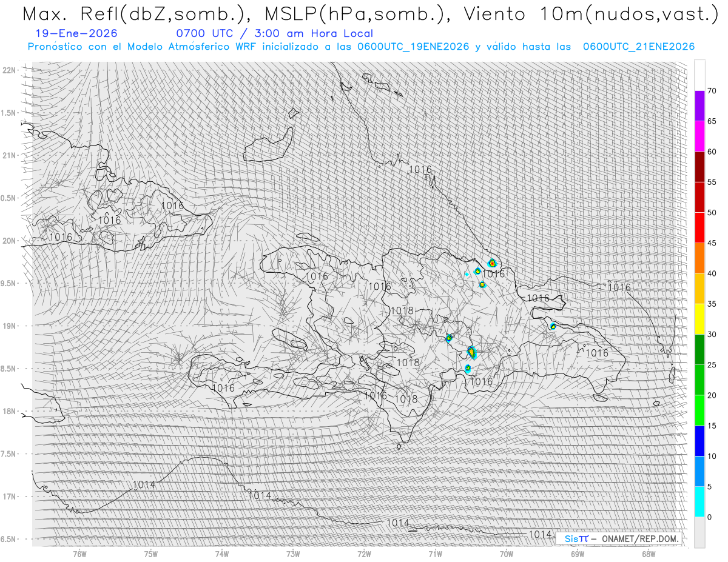The height and width of the screenshot is (562, 728).
Task: Click the purple 65-70 dBZ colorbar segment
Action: coord(699,106)
